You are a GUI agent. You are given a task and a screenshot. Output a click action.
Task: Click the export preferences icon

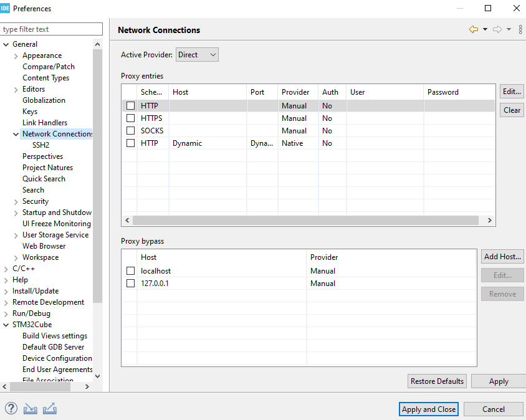click(50, 409)
